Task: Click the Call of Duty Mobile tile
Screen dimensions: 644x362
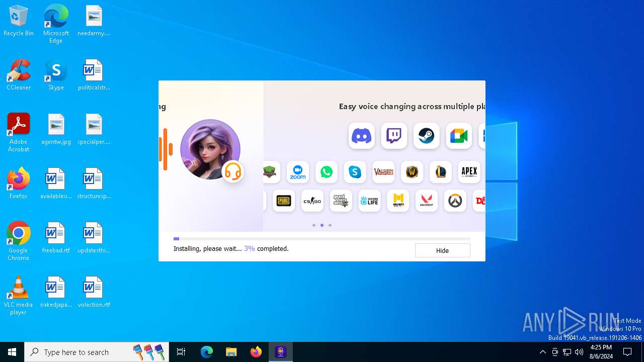Action: pos(398,201)
